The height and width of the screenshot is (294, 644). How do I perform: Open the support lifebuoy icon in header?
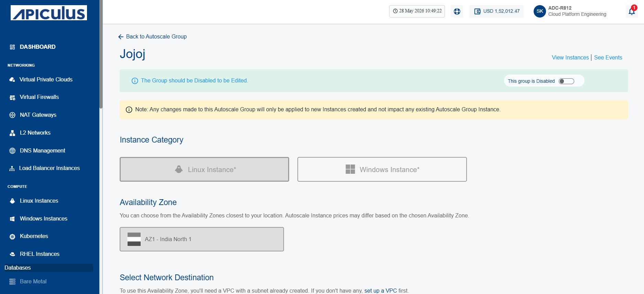(x=457, y=11)
